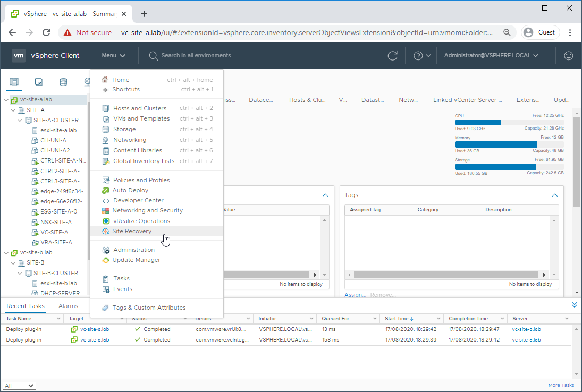Open vc-site-a.lab target link in first task
The image size is (582, 392).
tap(95, 329)
